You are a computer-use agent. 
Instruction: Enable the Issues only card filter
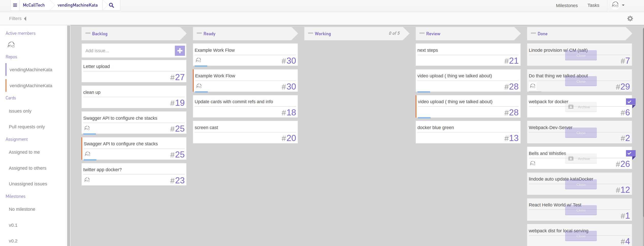(20, 111)
